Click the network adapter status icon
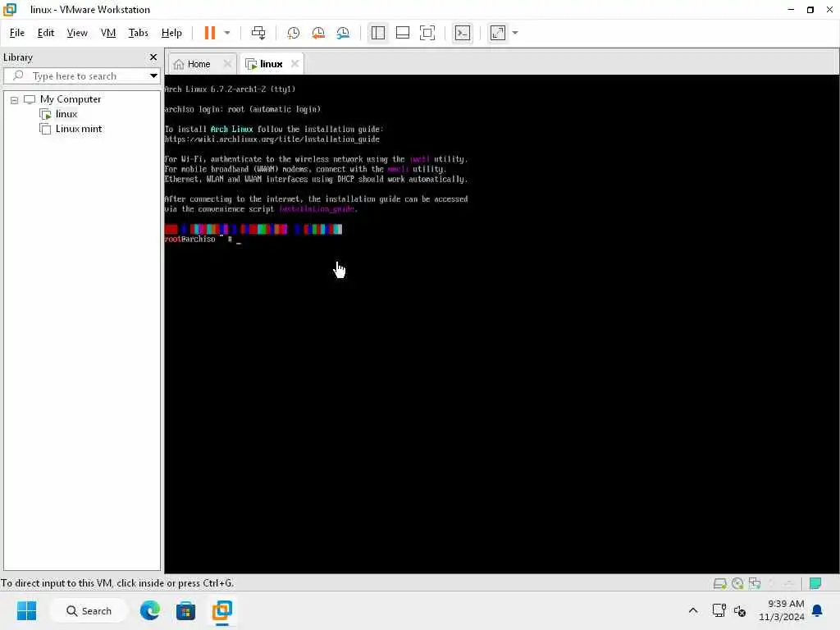The width and height of the screenshot is (840, 630). (x=755, y=583)
